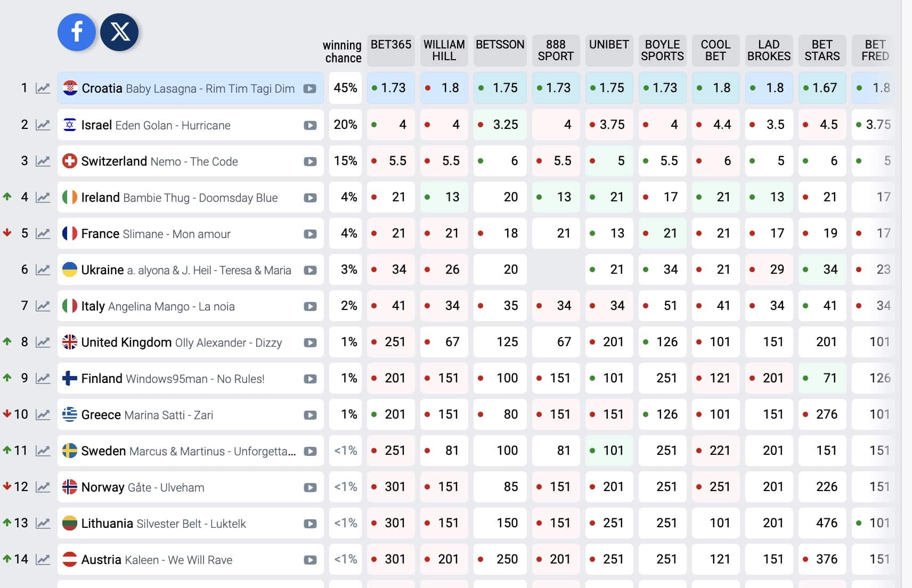Play the Italy La noia video
The image size is (912, 588).
click(310, 306)
